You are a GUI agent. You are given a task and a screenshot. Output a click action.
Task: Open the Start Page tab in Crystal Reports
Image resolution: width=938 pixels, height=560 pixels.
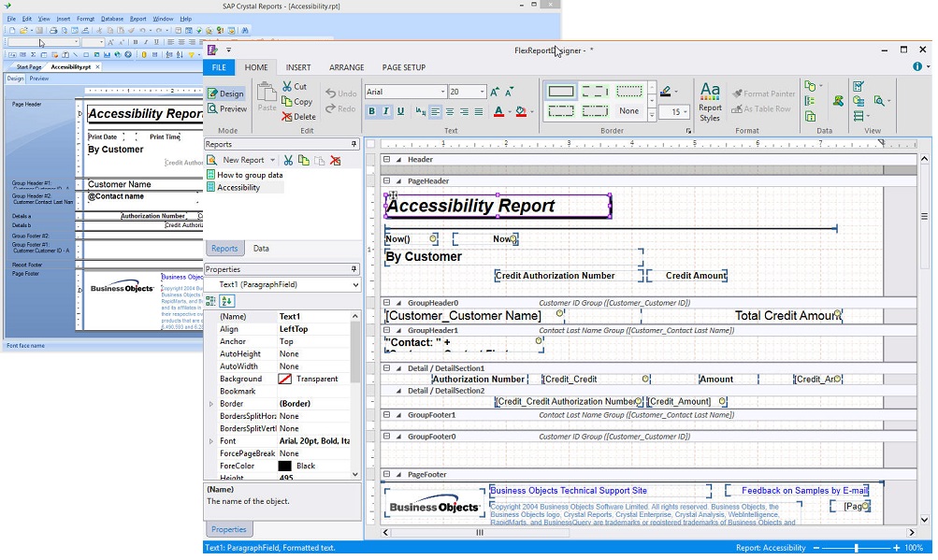pos(29,67)
